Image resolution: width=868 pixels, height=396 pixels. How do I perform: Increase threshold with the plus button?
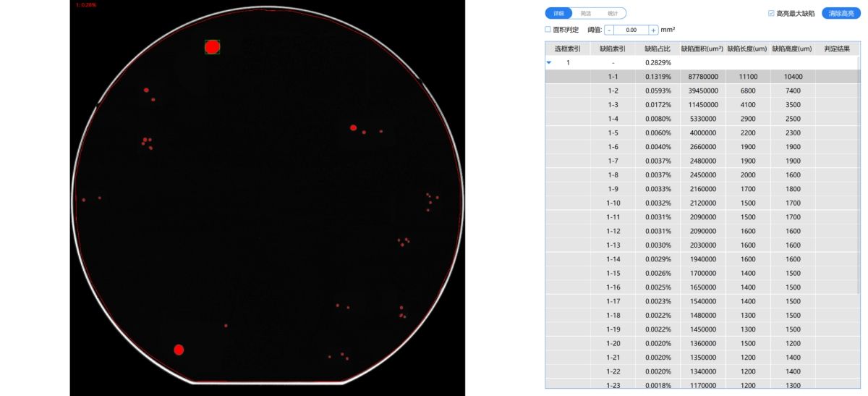(x=653, y=30)
